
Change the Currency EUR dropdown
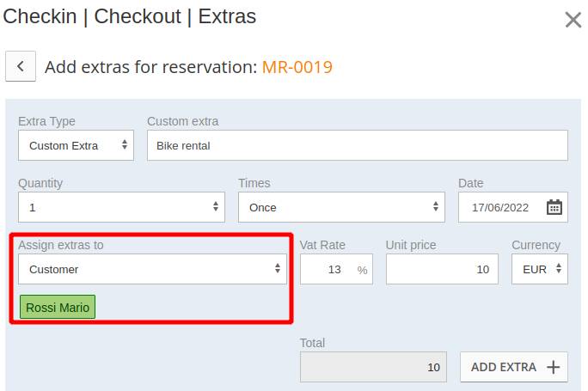(x=540, y=269)
